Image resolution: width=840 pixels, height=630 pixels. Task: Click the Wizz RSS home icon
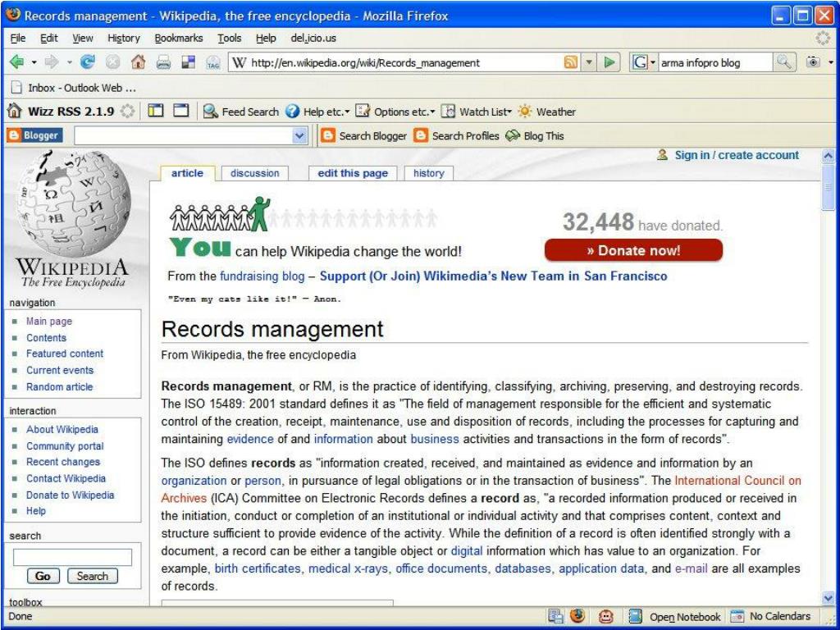coord(15,112)
